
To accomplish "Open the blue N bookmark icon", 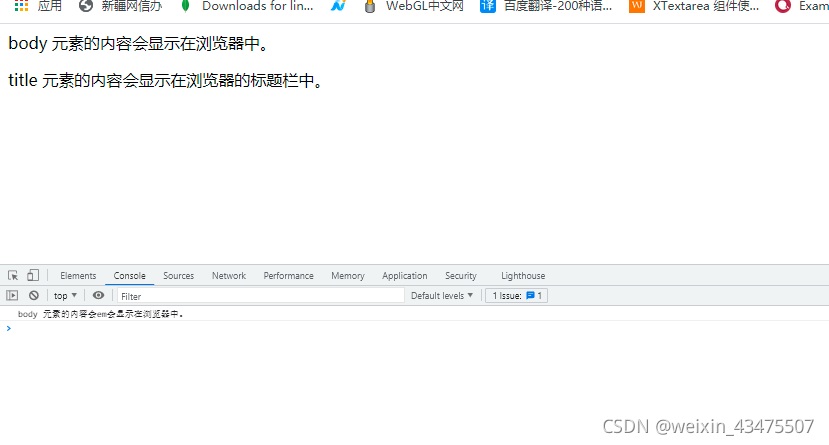I will [x=338, y=6].
